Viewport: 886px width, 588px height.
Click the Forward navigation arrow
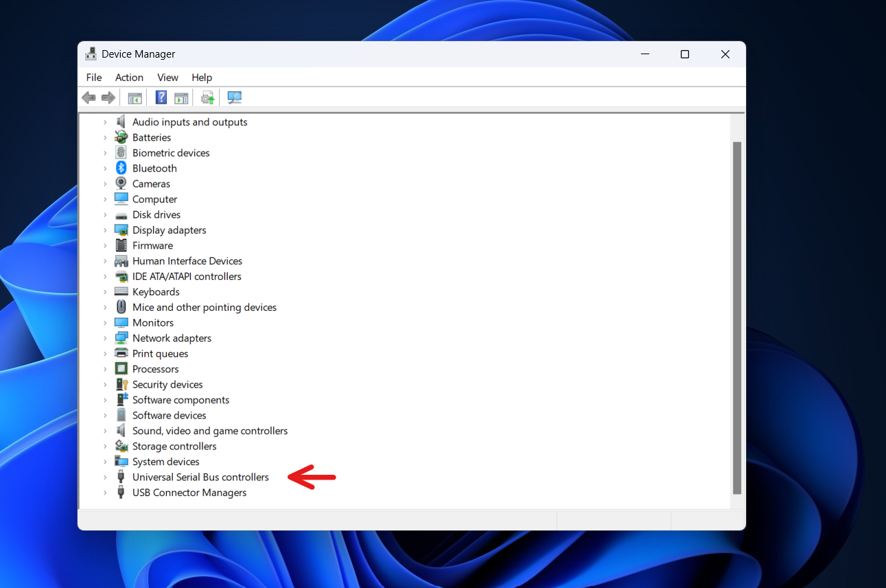108,97
